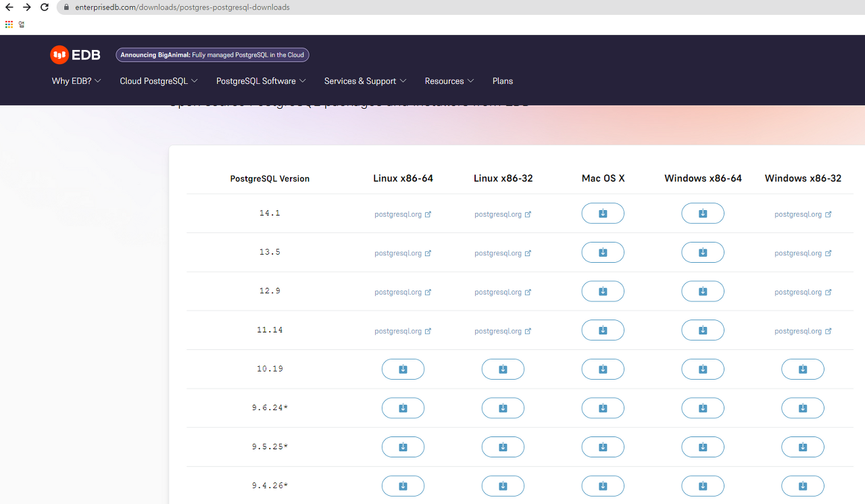Download PostgreSQL 9.4.26 for Mac OS X

click(603, 486)
